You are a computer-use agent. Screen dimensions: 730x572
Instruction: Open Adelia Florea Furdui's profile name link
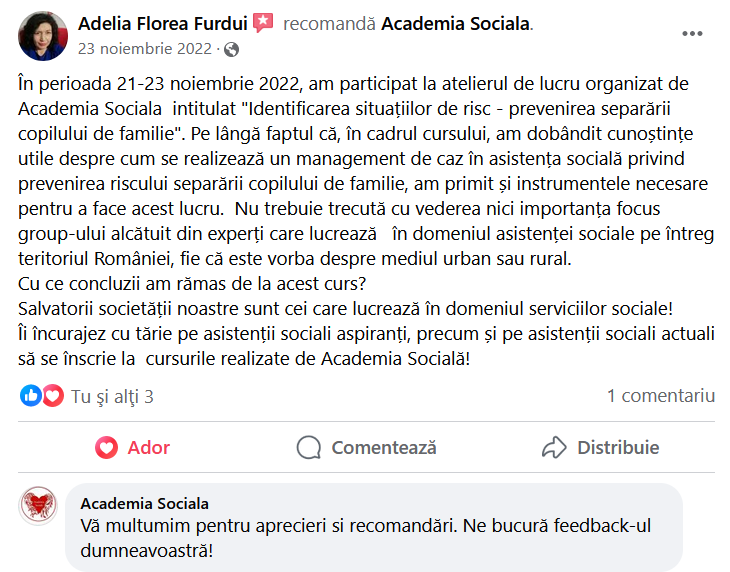point(161,22)
